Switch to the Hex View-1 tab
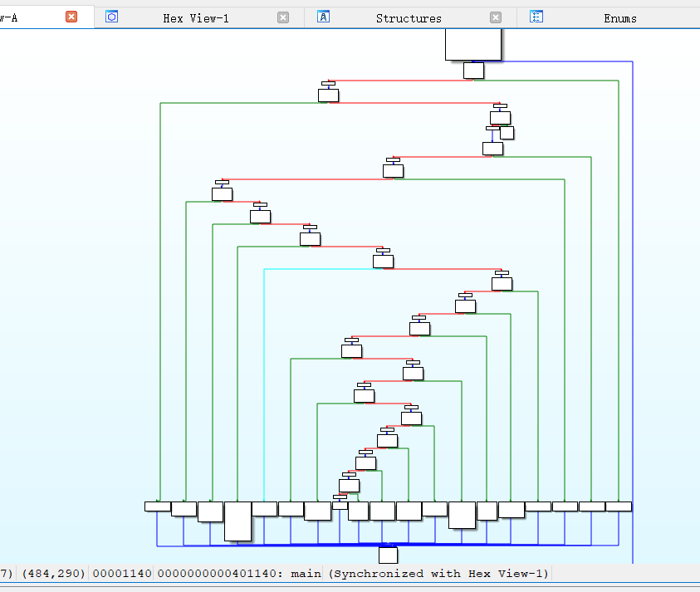This screenshot has width=700, height=592. [195, 18]
